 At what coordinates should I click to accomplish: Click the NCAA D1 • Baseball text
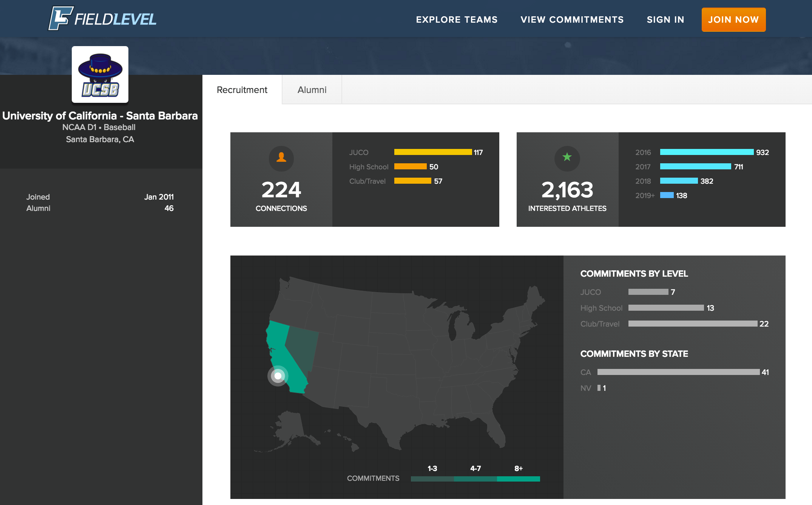99,127
